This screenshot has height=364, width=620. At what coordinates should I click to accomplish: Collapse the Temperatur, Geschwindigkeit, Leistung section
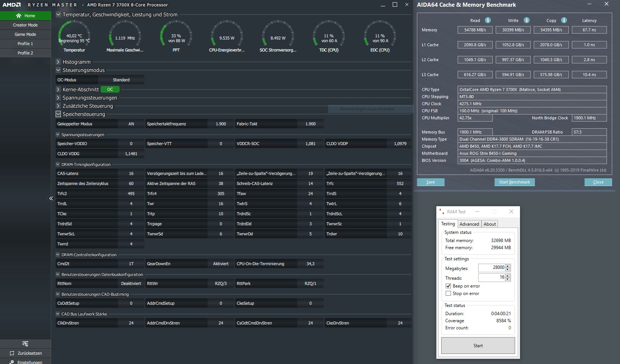[58, 15]
